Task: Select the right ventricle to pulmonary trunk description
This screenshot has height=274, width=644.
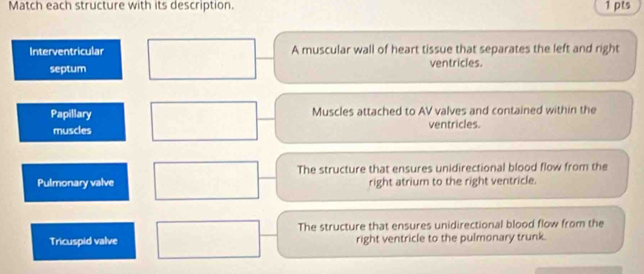Action: pyautogui.click(x=451, y=232)
